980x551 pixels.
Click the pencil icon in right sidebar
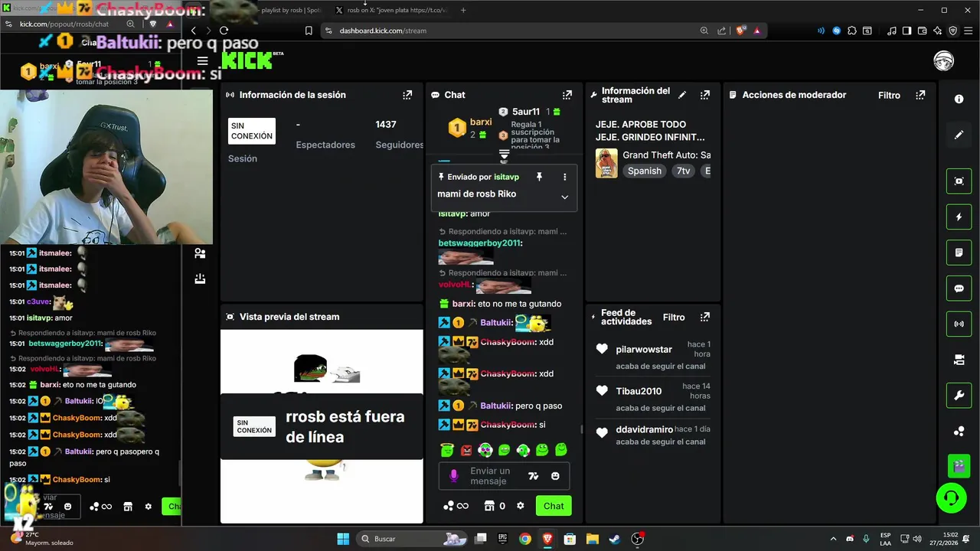coord(959,135)
